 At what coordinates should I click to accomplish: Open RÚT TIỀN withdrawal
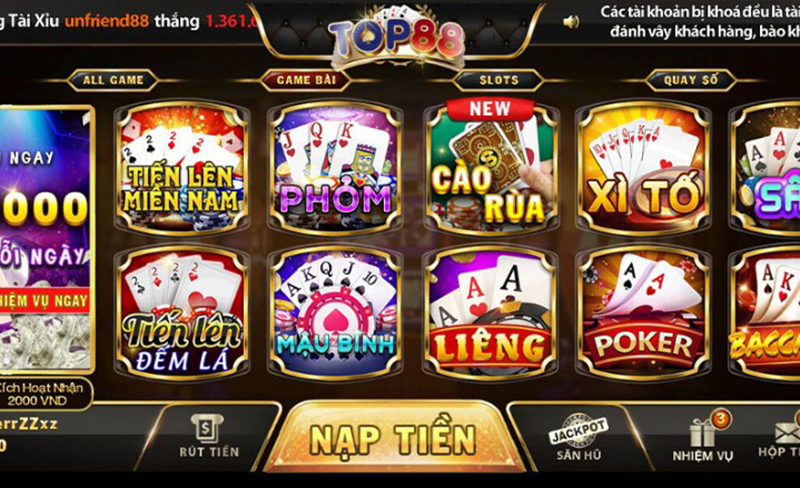coord(209,436)
